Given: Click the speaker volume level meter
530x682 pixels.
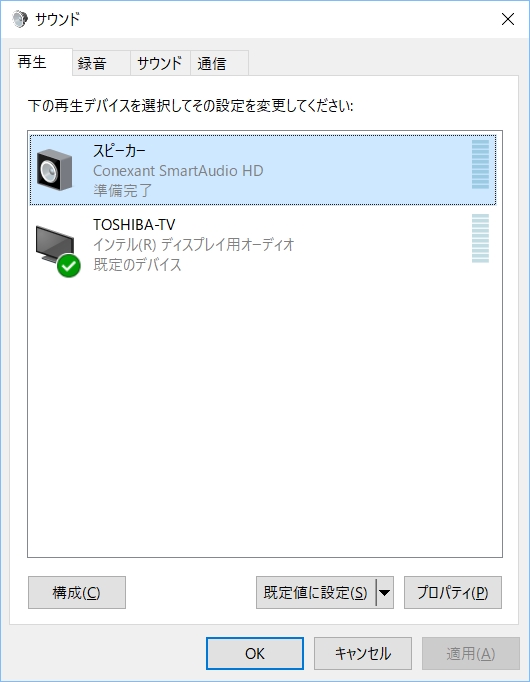Looking at the screenshot, I should coord(480,164).
